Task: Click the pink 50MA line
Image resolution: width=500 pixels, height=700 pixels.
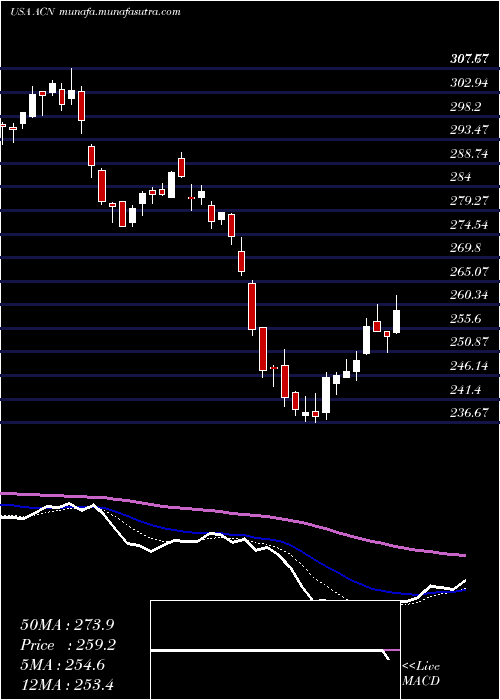Action: [x=232, y=515]
